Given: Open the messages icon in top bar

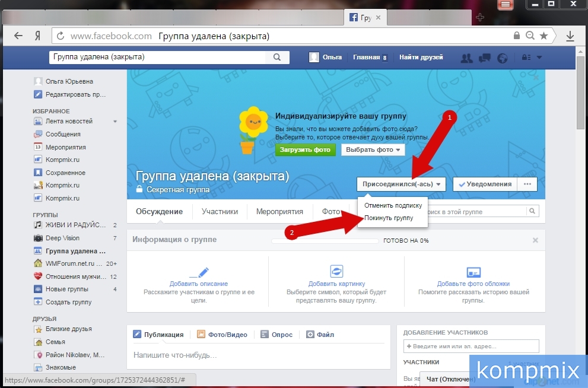Looking at the screenshot, I should (x=484, y=58).
